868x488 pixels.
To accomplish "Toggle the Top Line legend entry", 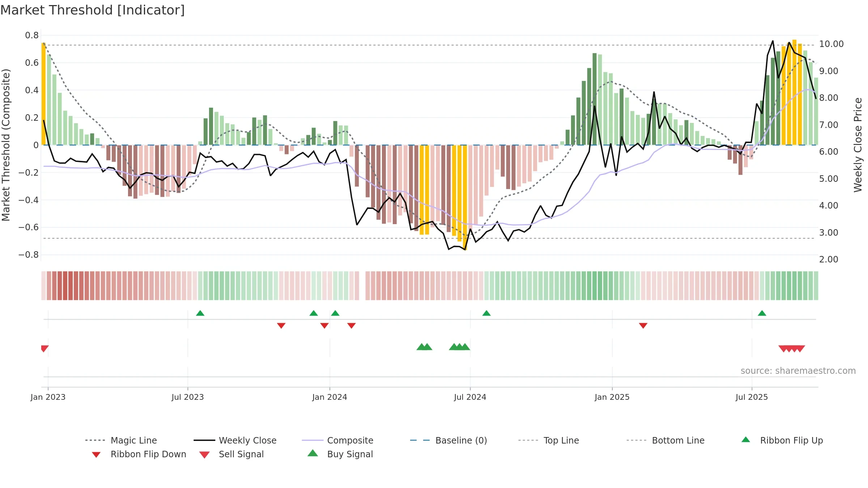I will pos(549,440).
